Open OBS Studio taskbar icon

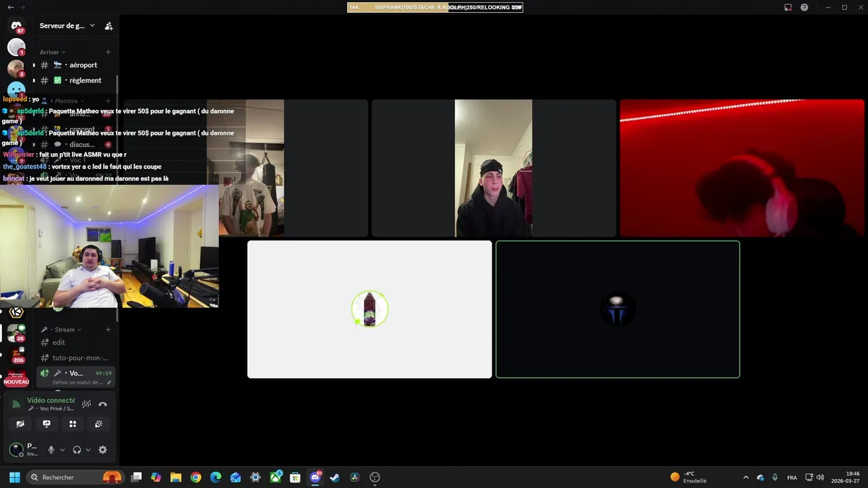374,477
